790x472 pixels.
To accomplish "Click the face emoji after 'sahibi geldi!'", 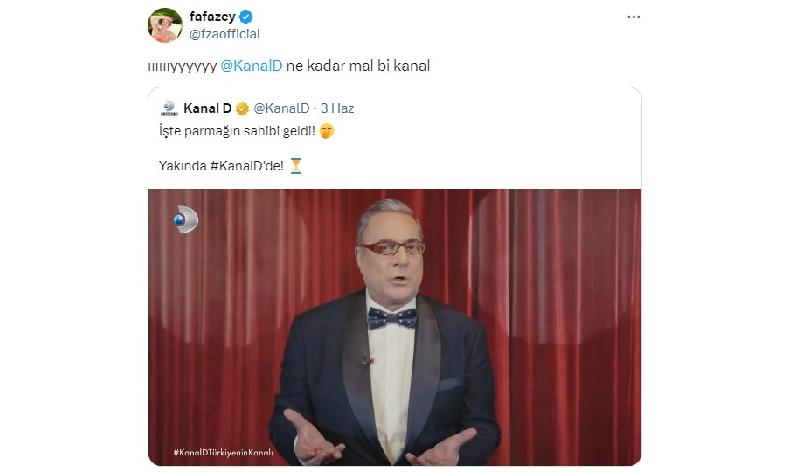I will point(326,130).
